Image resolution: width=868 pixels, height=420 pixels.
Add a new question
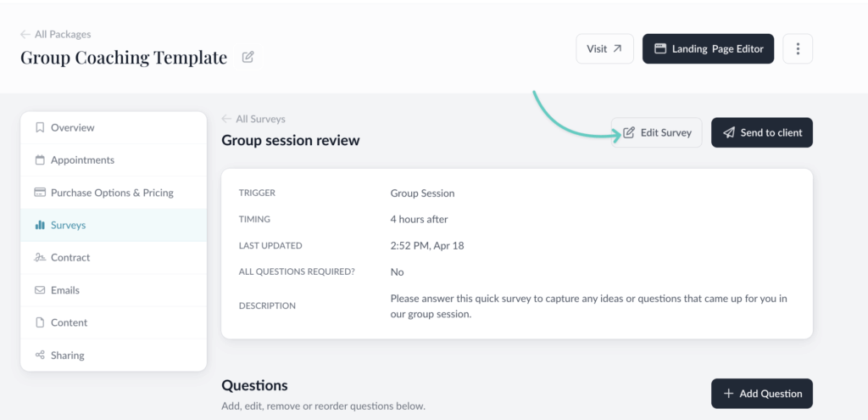coord(761,394)
